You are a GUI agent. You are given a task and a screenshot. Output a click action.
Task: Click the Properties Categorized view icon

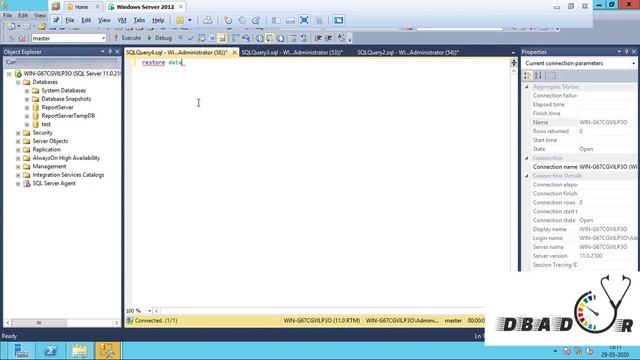527,76
